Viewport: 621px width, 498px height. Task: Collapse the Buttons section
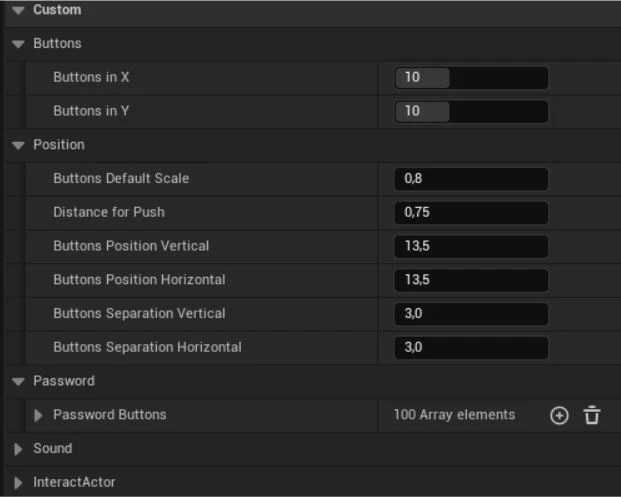pos(18,44)
